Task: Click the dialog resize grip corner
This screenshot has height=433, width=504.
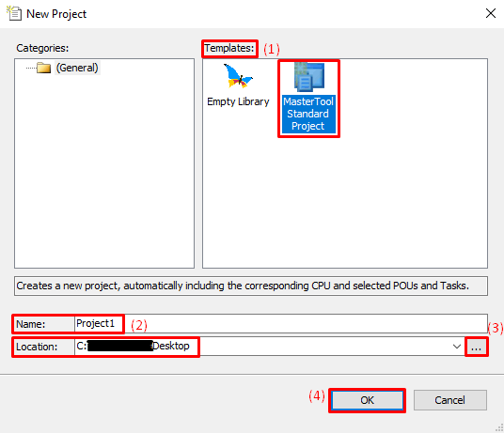Action: pyautogui.click(x=499, y=428)
